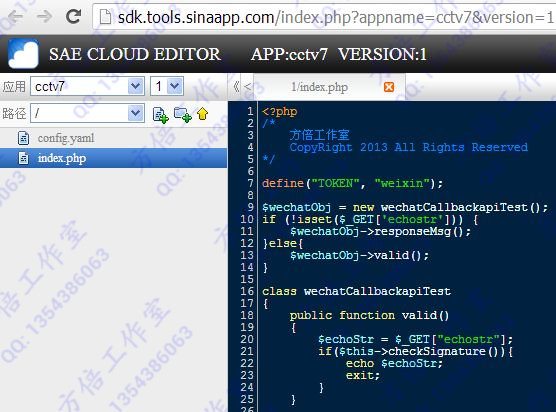556x412 pixels.
Task: Click line number 16 in the gutter
Action: [x=247, y=291]
